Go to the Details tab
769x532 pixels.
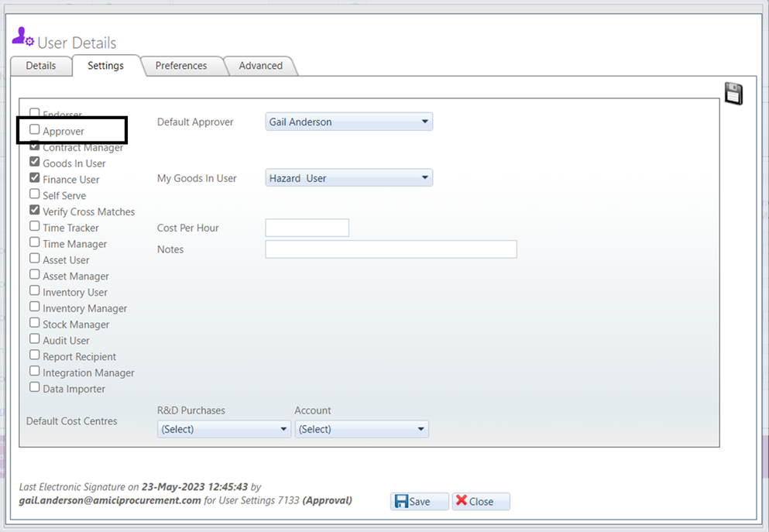(40, 66)
